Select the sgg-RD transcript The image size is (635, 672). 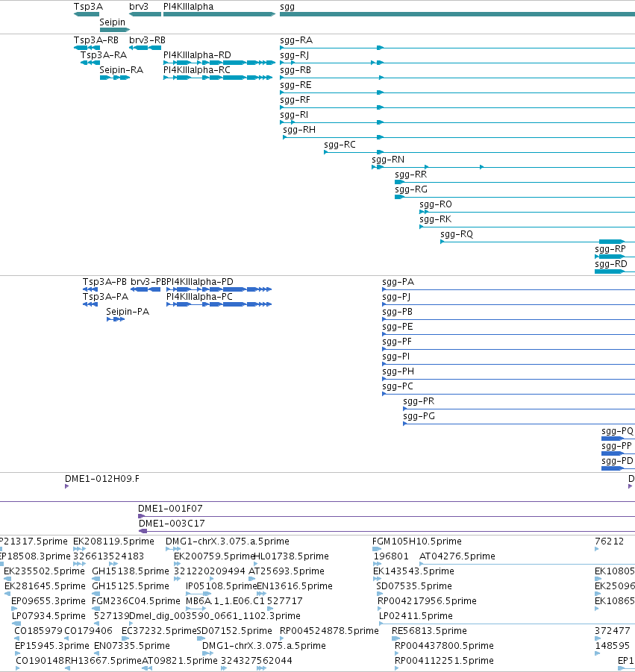click(x=615, y=271)
